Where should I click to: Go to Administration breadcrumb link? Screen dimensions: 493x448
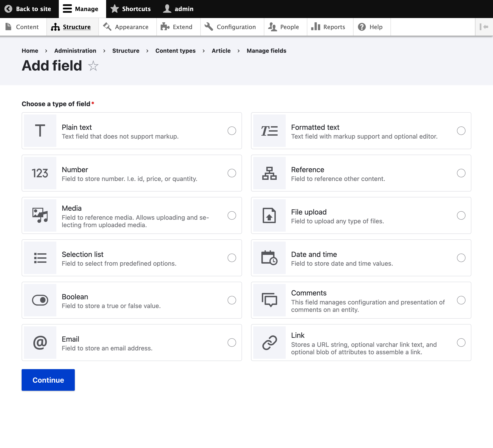tap(75, 51)
